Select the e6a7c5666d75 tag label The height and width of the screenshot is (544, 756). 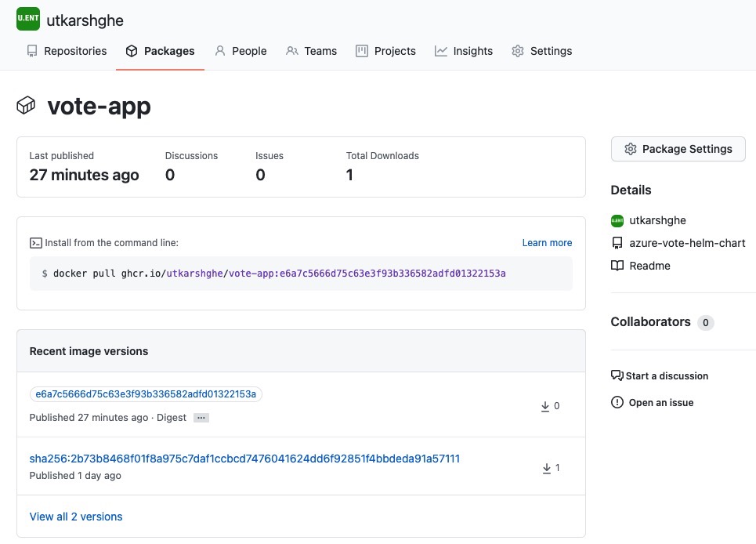[146, 394]
